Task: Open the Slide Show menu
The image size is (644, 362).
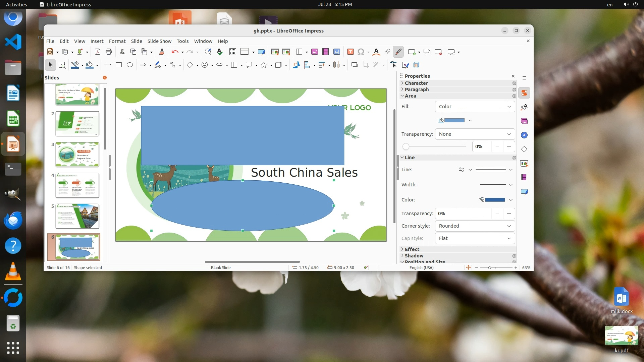Action: pos(159,41)
